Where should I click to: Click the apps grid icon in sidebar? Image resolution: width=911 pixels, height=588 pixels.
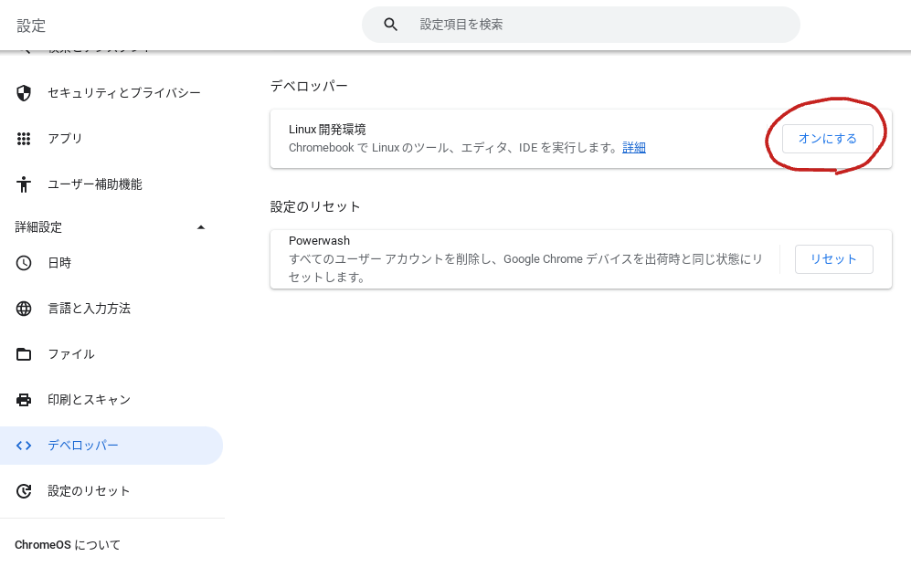[x=23, y=138]
